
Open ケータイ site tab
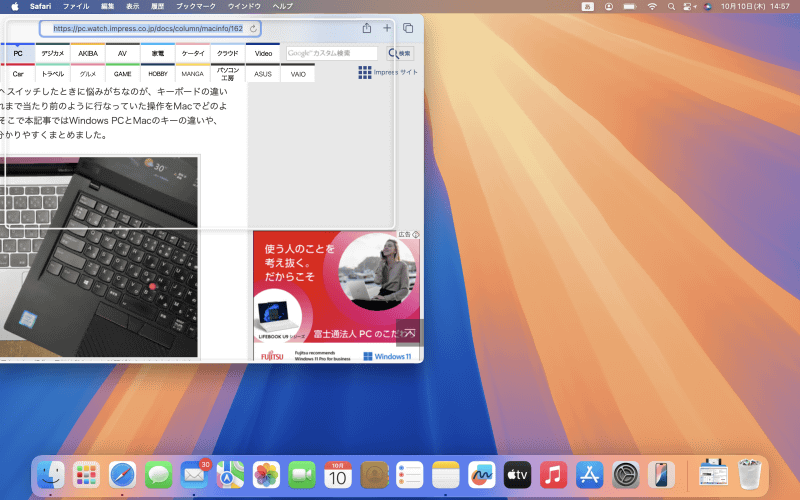pyautogui.click(x=193, y=53)
